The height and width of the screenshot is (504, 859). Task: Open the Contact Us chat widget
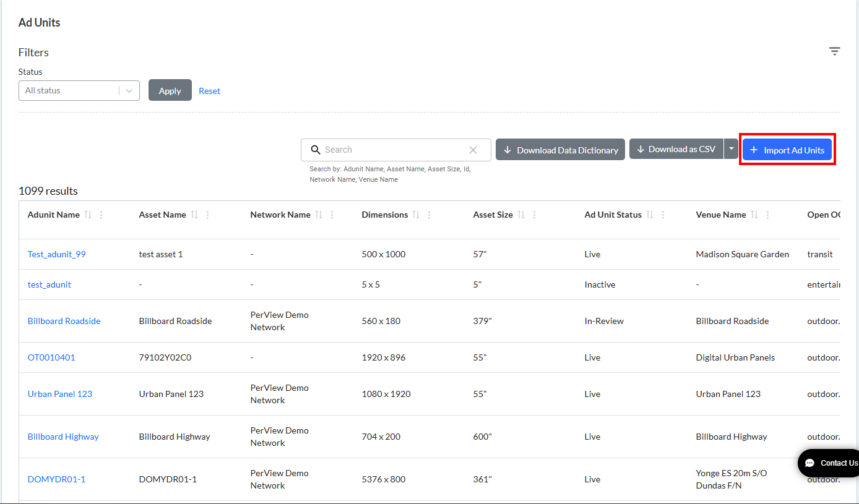pyautogui.click(x=828, y=463)
